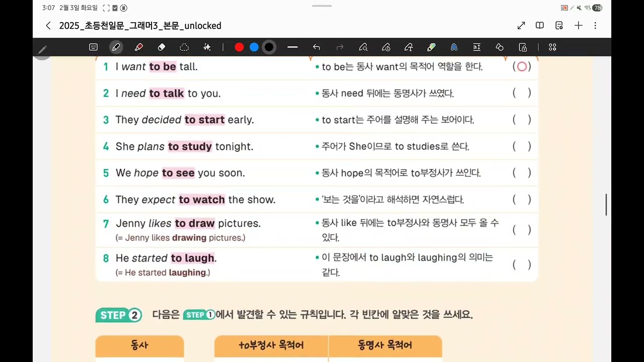The width and height of the screenshot is (644, 362).
Task: Select the keyboard text input tool
Action: coord(93,47)
